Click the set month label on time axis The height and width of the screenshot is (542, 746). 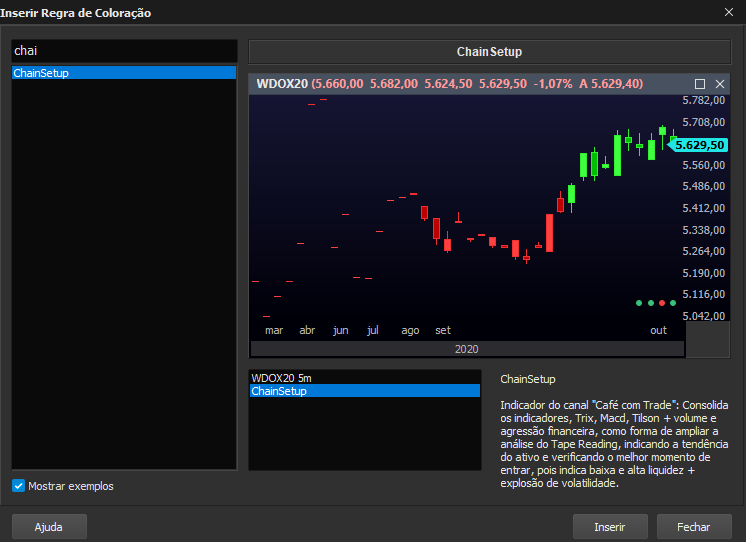pos(443,330)
